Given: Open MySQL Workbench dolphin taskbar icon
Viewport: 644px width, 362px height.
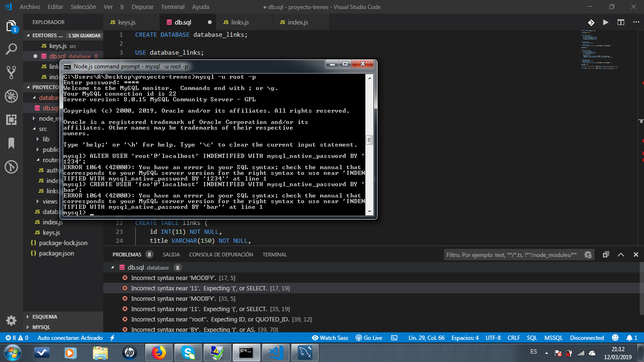Looking at the screenshot, I should click(305, 352).
